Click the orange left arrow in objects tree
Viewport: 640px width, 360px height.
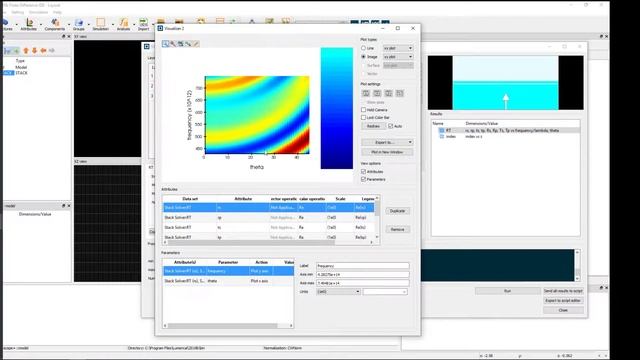[x=43, y=51]
